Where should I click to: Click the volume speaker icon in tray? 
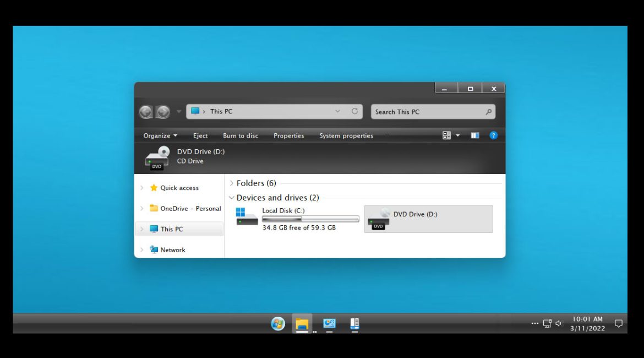tap(559, 324)
